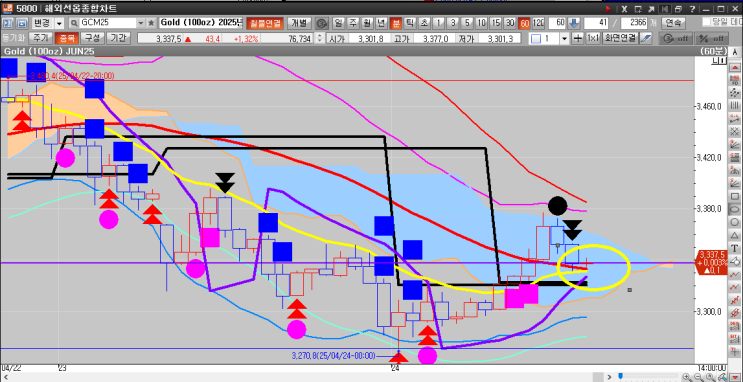The height and width of the screenshot is (382, 743).
Task: Click the 개별 button
Action: coord(299,23)
